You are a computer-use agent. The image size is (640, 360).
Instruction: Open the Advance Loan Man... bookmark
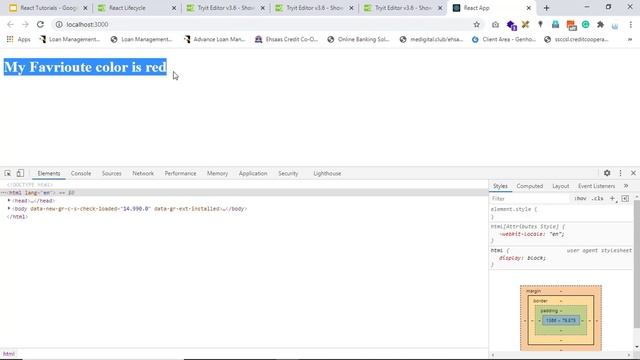214,39
